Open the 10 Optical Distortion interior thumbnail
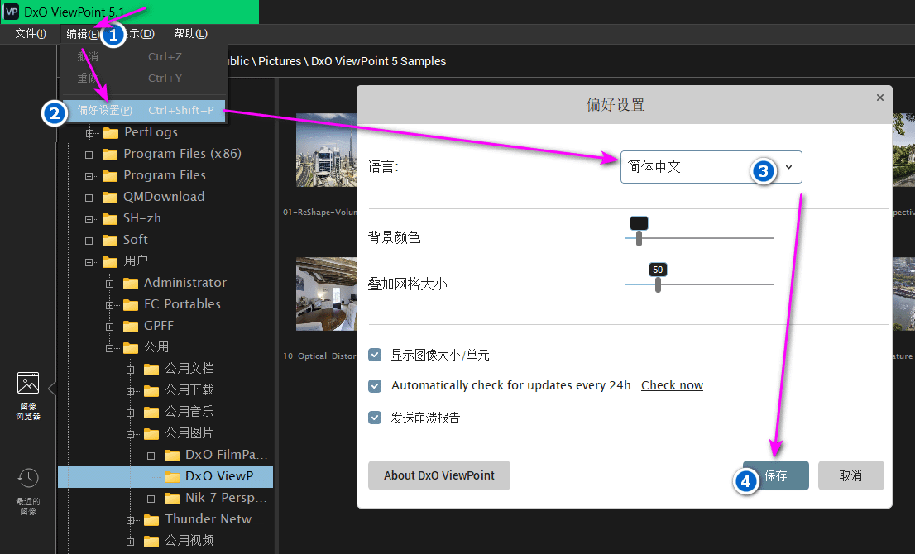 coord(326,295)
